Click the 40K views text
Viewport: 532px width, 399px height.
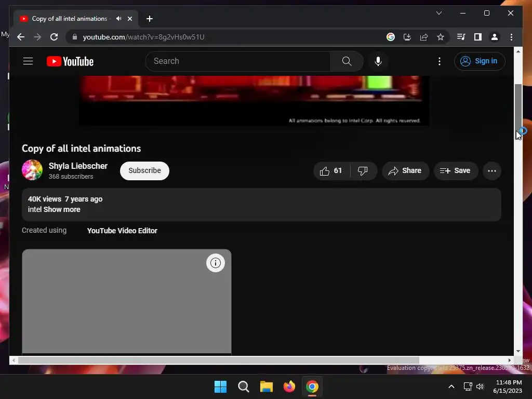pos(45,199)
